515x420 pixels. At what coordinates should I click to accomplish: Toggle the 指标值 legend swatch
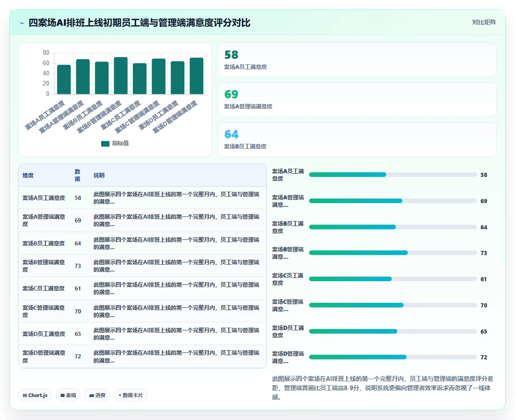[105, 143]
